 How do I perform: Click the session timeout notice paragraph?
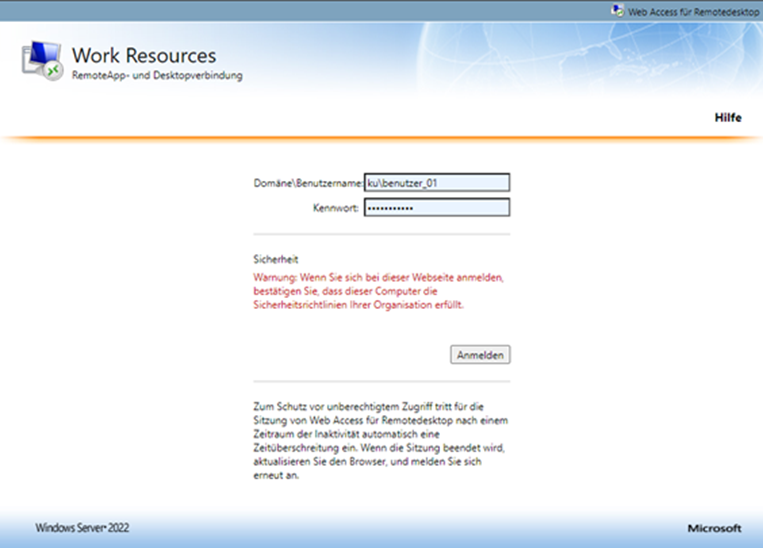pos(379,441)
